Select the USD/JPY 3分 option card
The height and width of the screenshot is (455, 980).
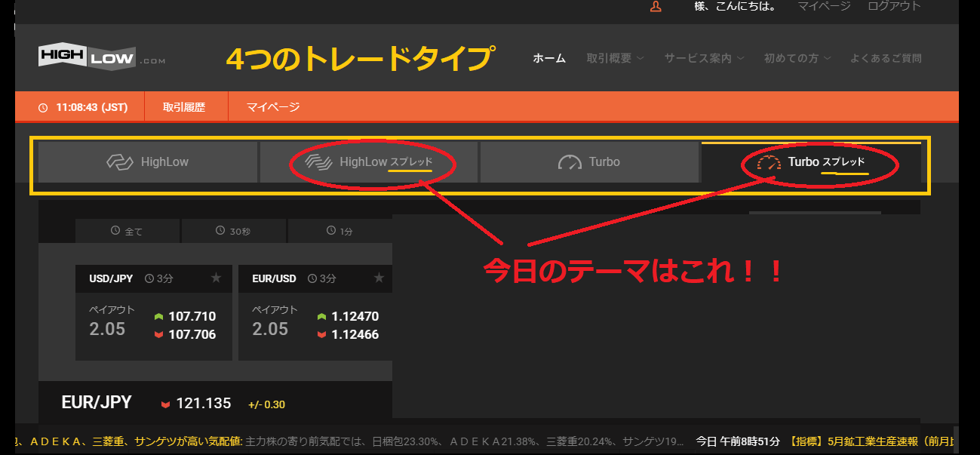[154, 312]
